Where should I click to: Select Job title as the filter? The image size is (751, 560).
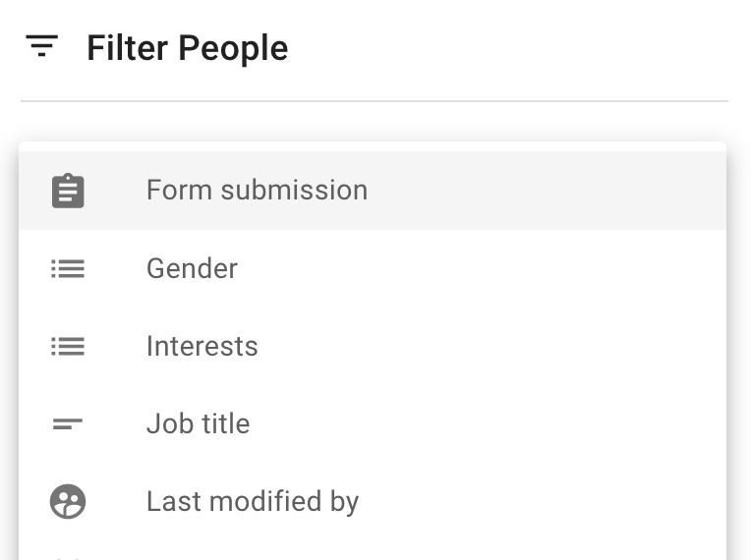198,423
